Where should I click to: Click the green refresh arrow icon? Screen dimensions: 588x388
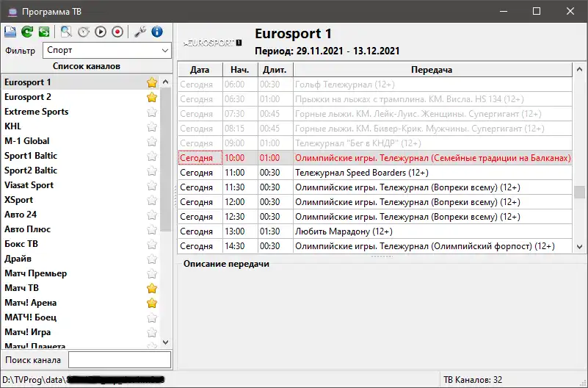tap(27, 32)
